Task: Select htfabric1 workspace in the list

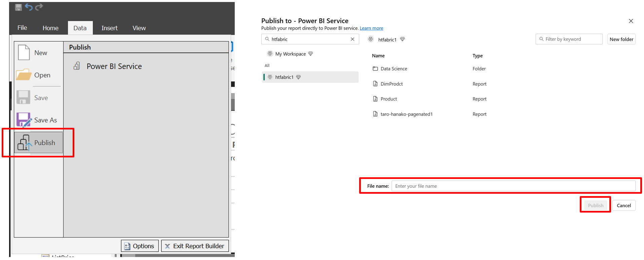Action: point(310,77)
